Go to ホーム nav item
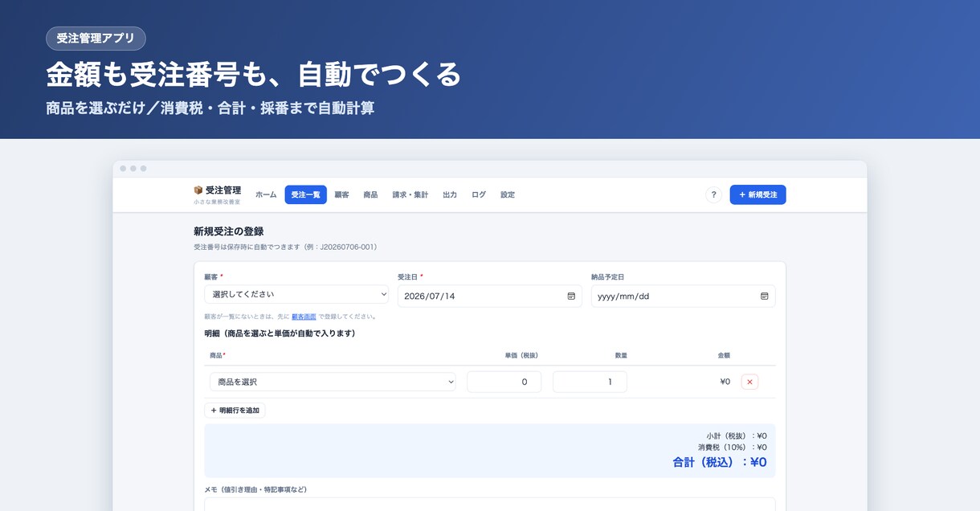The width and height of the screenshot is (980, 511). pyautogui.click(x=266, y=194)
